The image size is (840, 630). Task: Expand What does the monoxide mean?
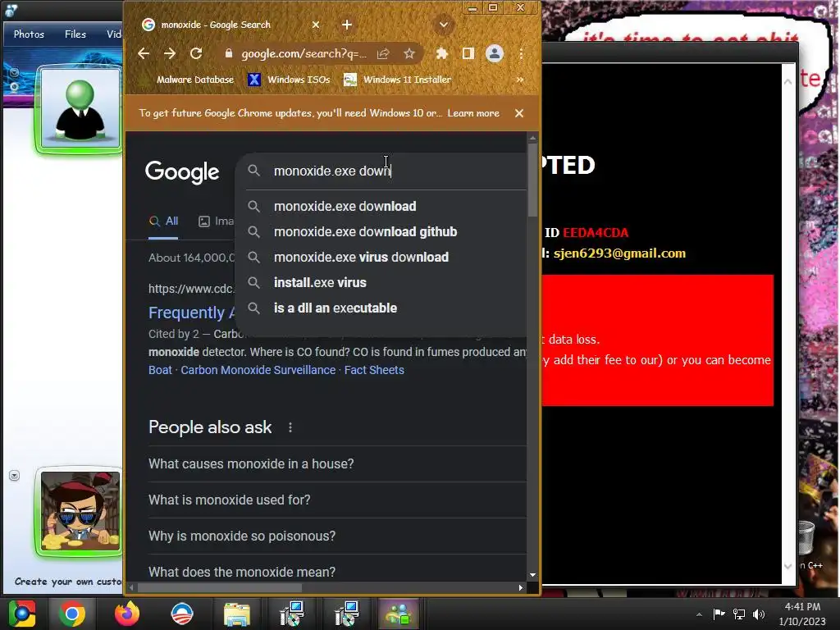coord(337,572)
